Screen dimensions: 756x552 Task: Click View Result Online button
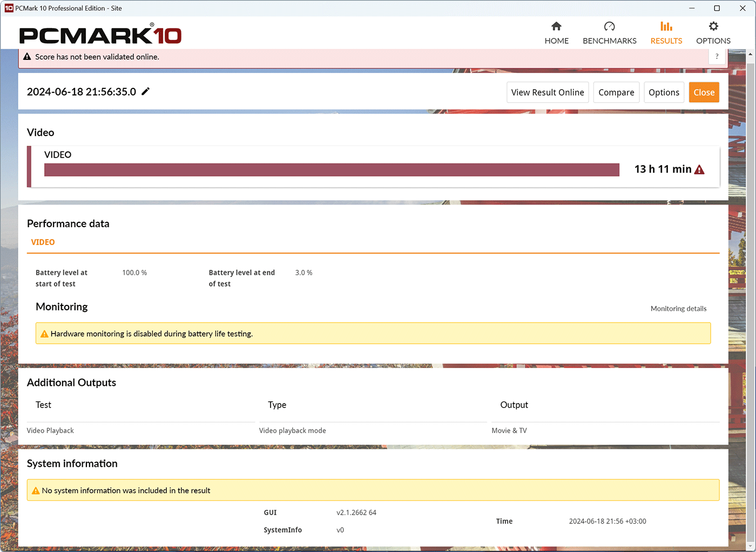(x=548, y=92)
